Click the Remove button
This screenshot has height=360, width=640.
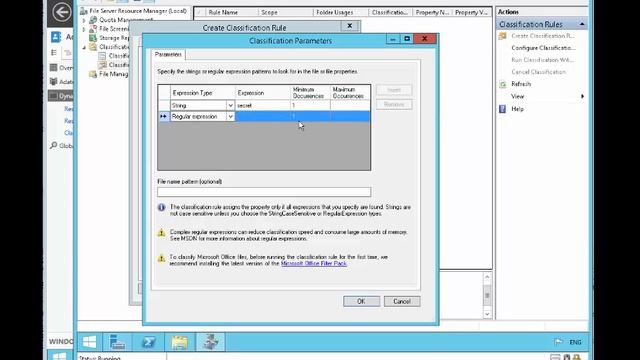click(x=394, y=104)
